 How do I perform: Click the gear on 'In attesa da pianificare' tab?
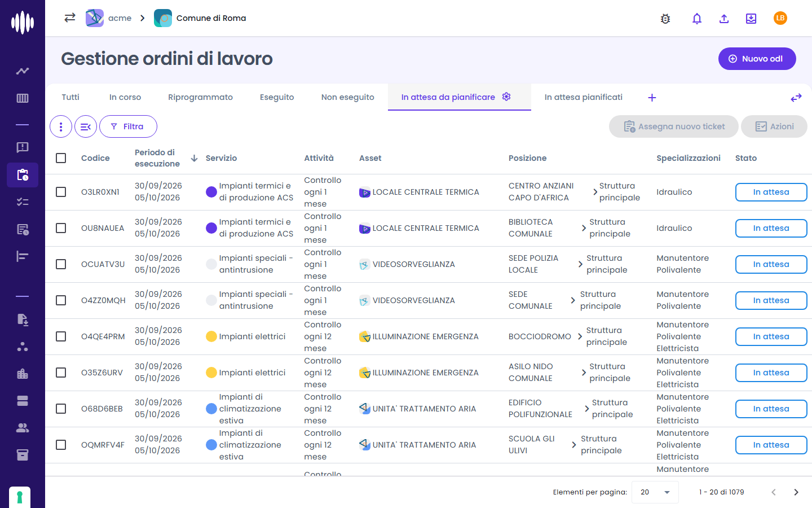click(x=506, y=97)
